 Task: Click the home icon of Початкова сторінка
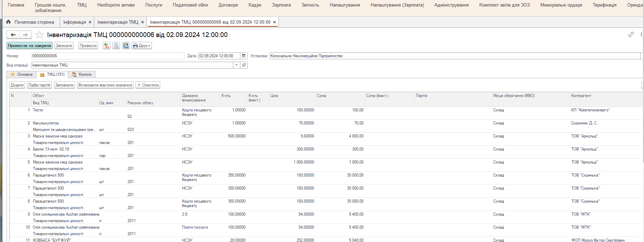coord(9,22)
